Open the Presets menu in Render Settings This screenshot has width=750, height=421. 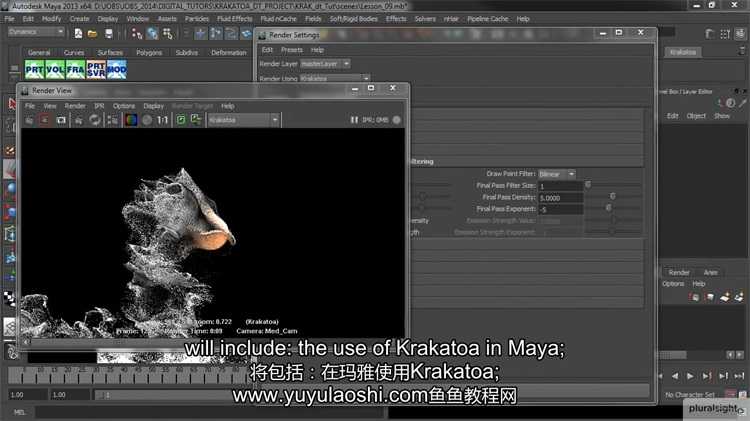(x=292, y=50)
